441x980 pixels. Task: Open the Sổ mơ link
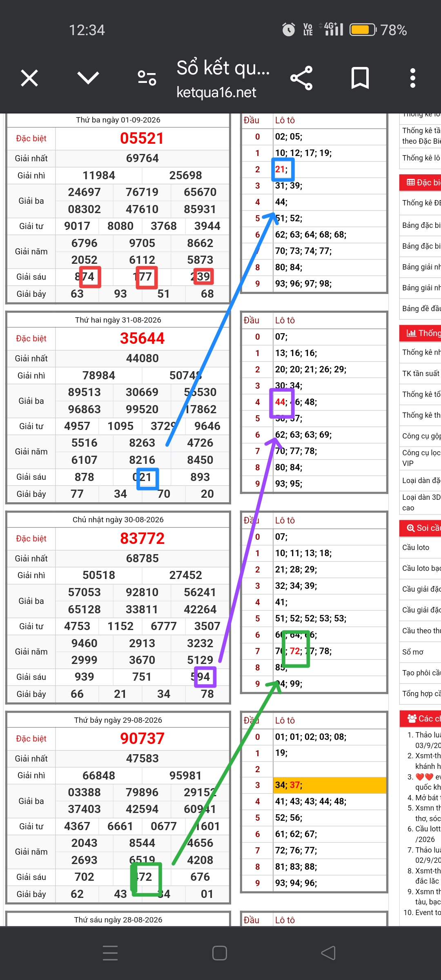pos(413,652)
